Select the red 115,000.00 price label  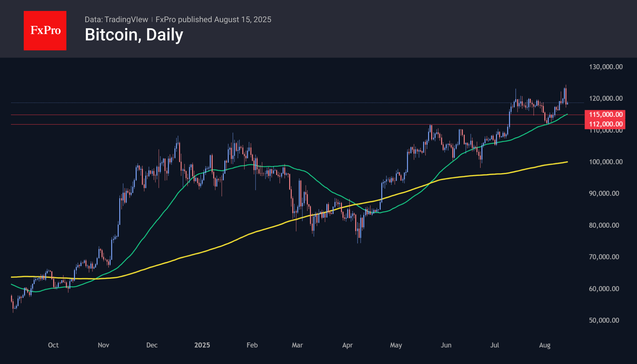pos(605,114)
